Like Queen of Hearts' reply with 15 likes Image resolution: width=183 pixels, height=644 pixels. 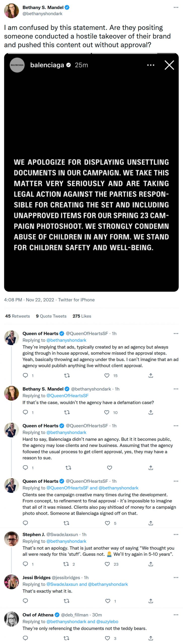coord(107,376)
